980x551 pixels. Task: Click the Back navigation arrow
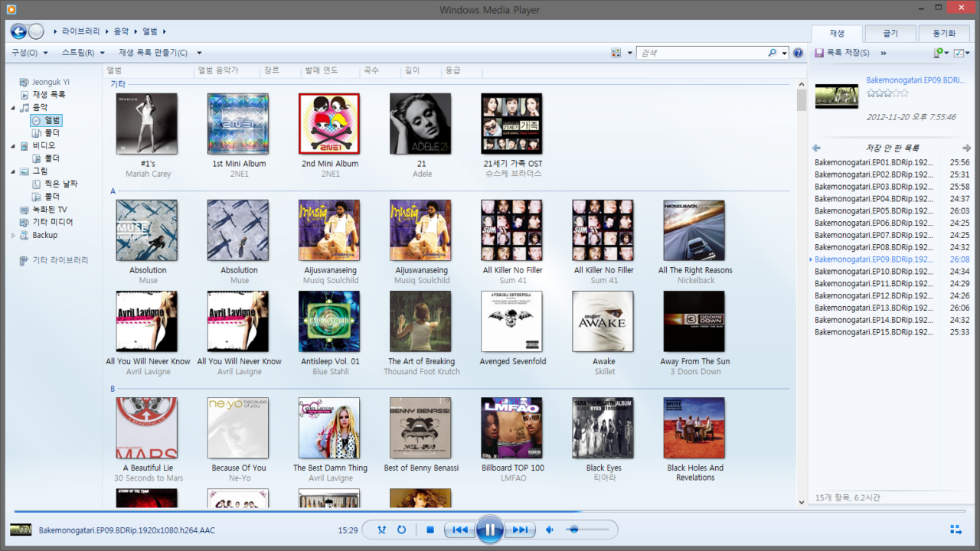(x=18, y=31)
